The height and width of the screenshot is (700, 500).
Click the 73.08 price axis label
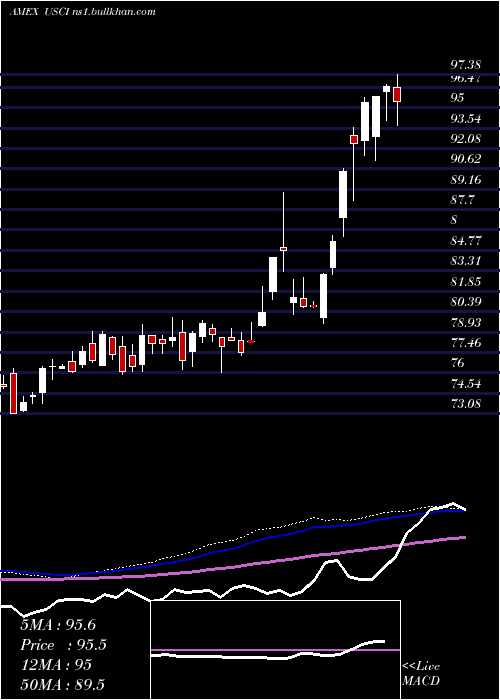pyautogui.click(x=465, y=404)
